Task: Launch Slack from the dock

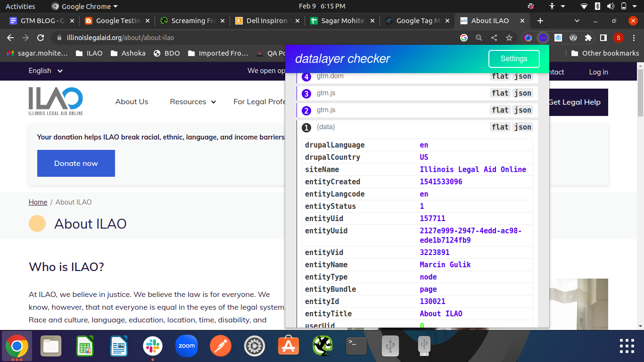Action: click(x=153, y=346)
